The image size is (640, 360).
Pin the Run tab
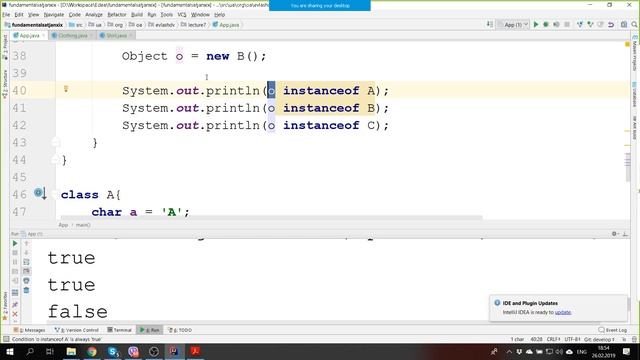pyautogui.click(x=15, y=304)
